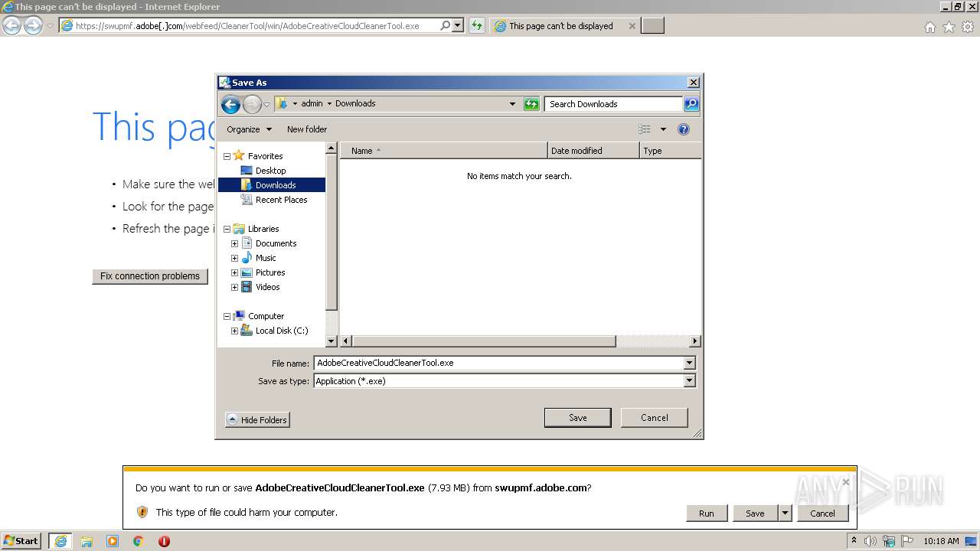
Task: Open view options dropdown arrow
Action: coord(663,129)
